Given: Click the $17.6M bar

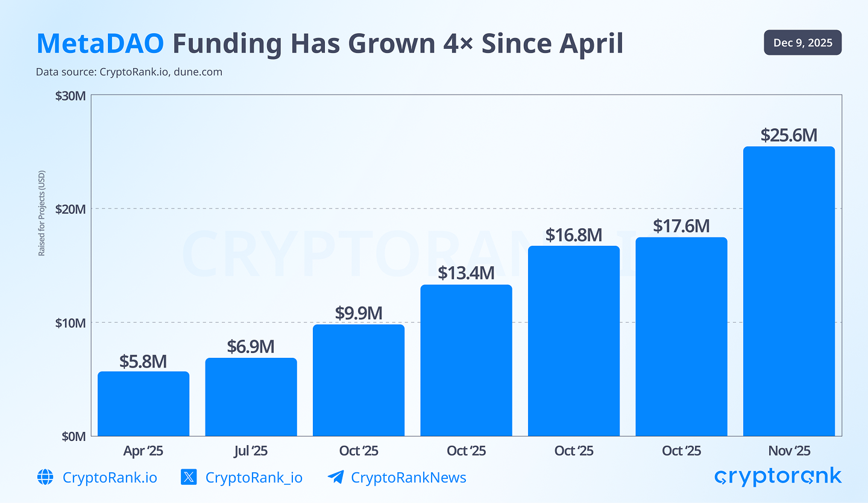Looking at the screenshot, I should [681, 337].
